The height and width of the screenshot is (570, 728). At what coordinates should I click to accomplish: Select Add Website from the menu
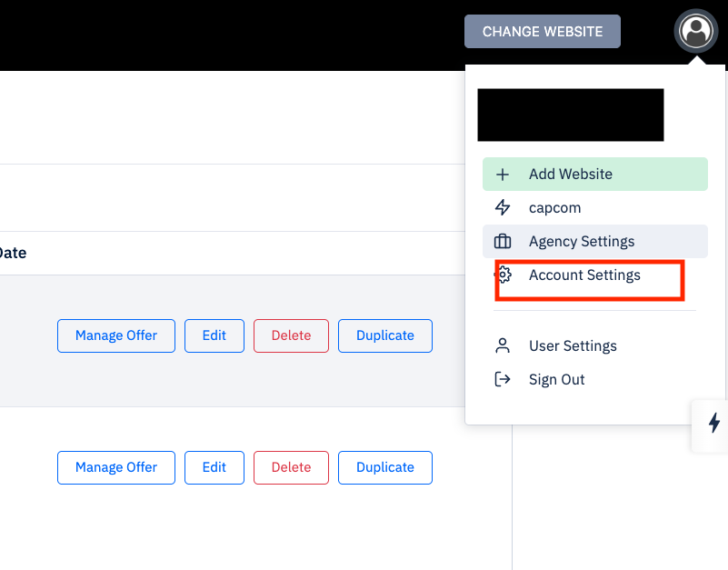tap(571, 175)
